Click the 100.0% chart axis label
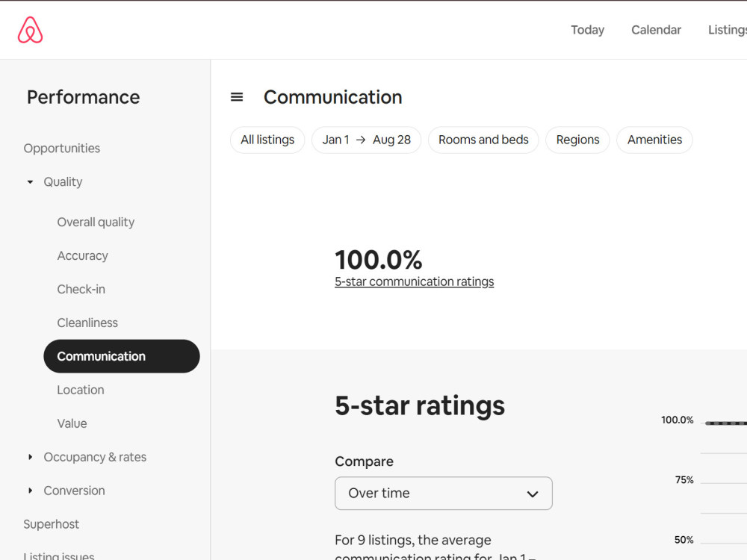747x560 pixels. (x=677, y=420)
